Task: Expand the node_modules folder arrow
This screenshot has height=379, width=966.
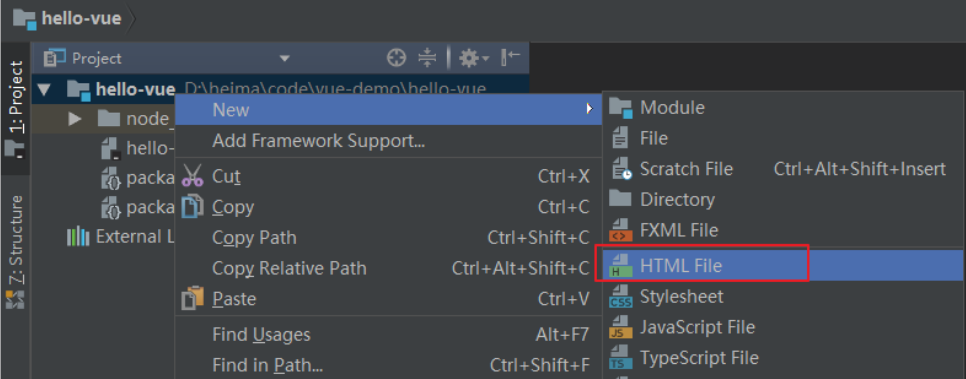Action: pyautogui.click(x=75, y=118)
